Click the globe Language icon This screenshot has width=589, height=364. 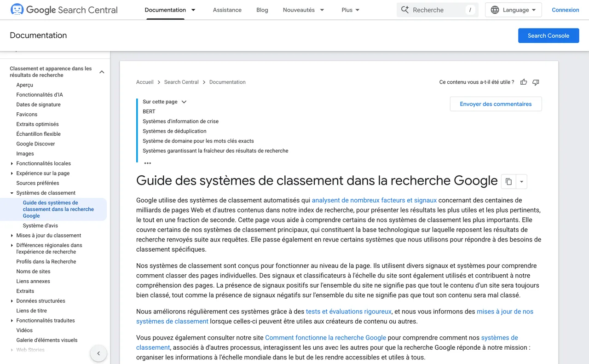coord(495,10)
